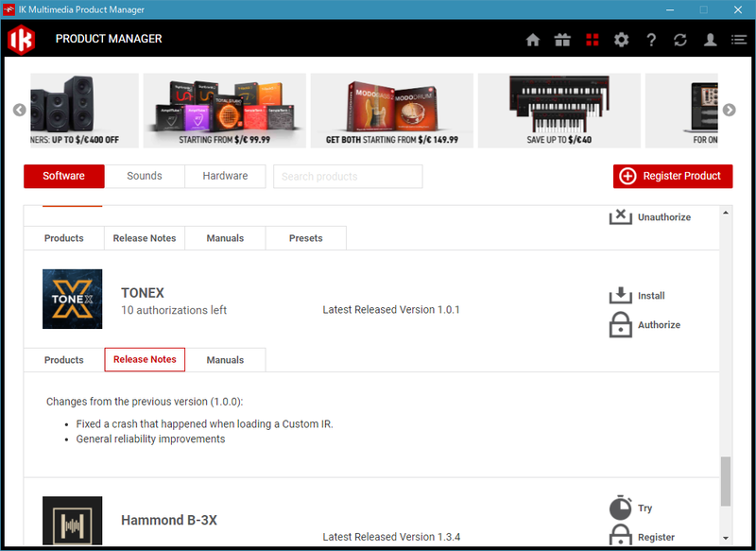Click the scrollbar down arrow

(726, 538)
